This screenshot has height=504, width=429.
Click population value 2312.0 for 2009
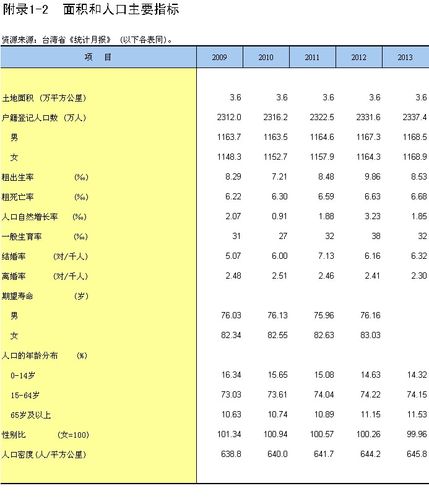[229, 117]
